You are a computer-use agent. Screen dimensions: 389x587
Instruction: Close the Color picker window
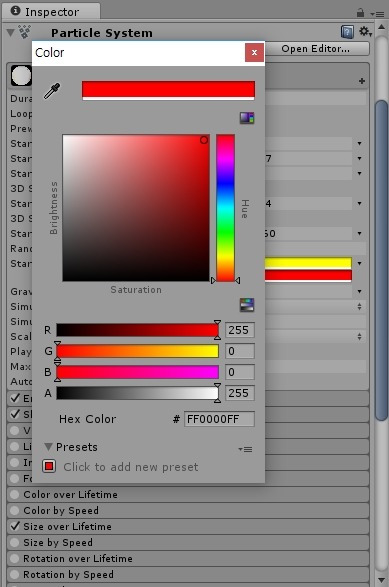254,52
